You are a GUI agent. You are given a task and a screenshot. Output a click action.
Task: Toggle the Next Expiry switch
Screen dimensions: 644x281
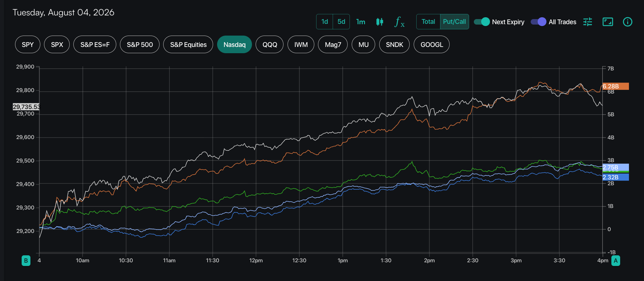pyautogui.click(x=482, y=22)
